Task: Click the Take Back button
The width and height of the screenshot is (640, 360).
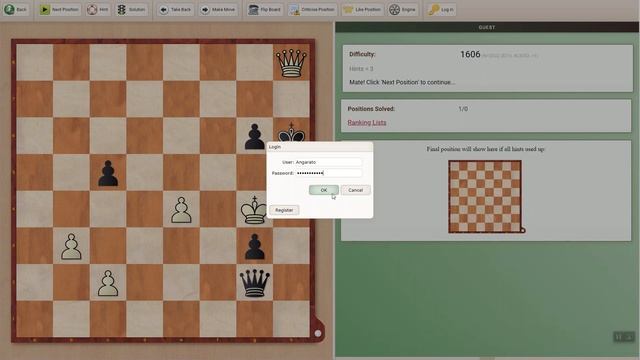Action: click(176, 9)
